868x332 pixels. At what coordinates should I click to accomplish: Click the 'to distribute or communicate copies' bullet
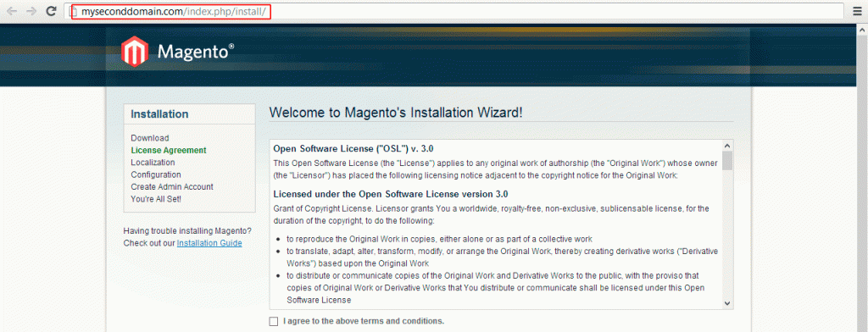[495, 288]
